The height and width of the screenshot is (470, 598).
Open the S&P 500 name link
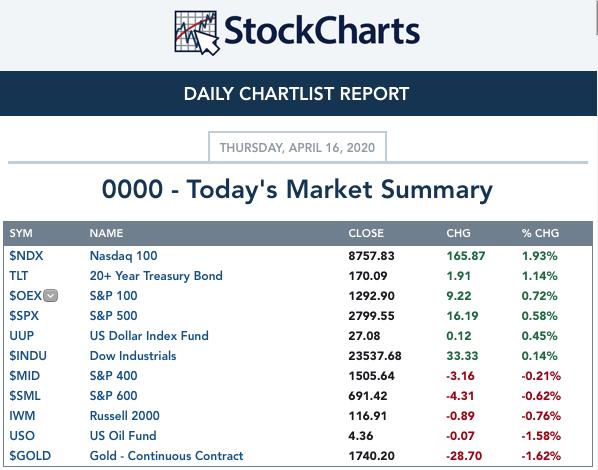click(113, 315)
